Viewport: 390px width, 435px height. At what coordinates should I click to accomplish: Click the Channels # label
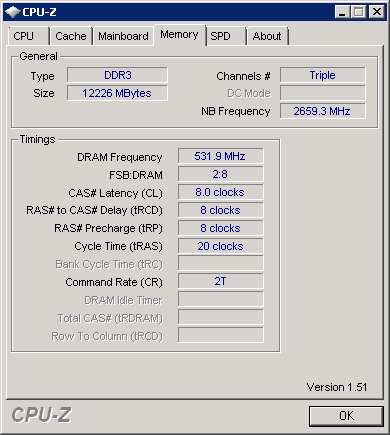coord(243,76)
